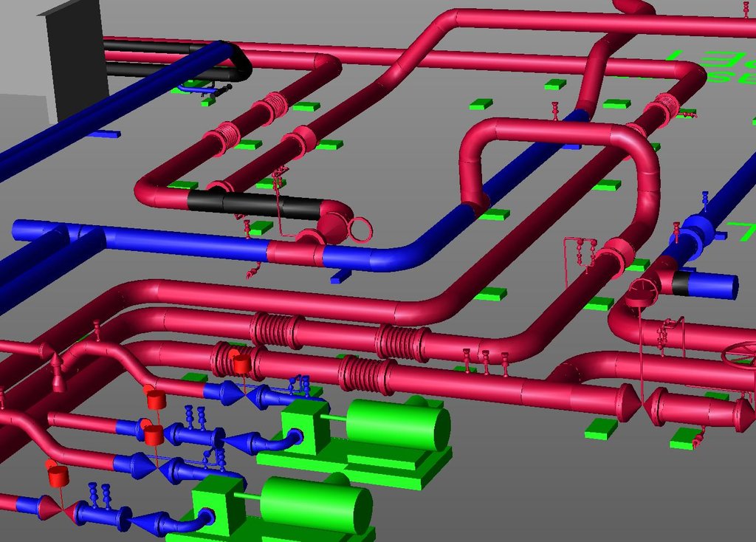Viewport: 756px width, 542px height.
Task: Select the diagonal dark blue pipe at top left
Action: (x=111, y=105)
